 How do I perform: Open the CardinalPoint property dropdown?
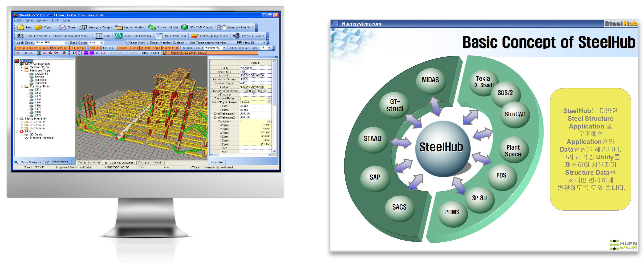point(269,98)
